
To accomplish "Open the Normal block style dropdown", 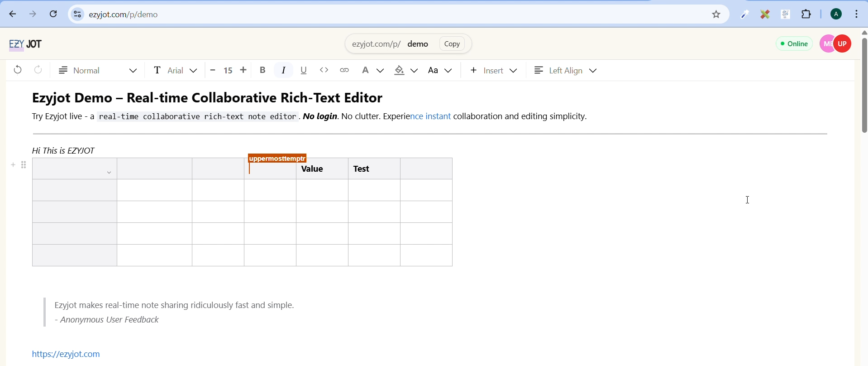I will 98,71.
